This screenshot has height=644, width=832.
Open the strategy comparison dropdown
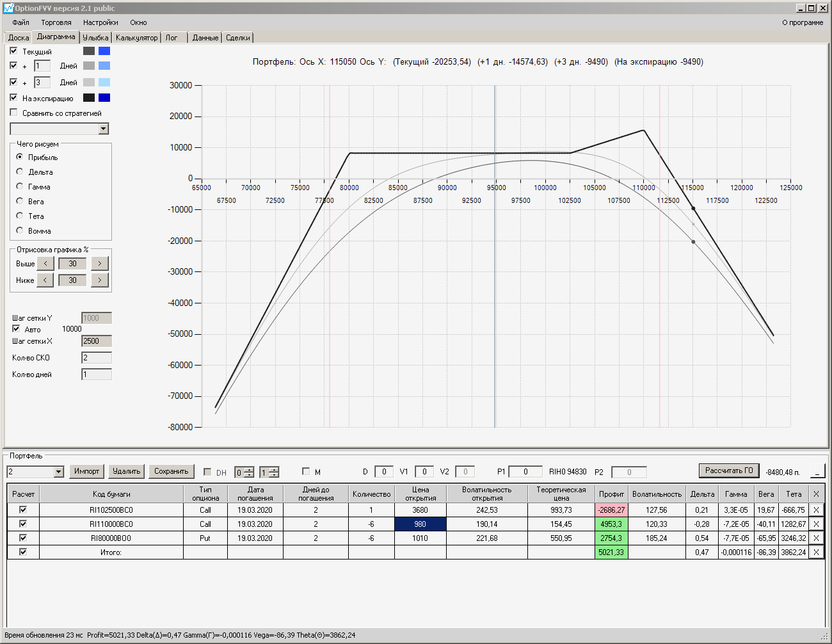(104, 129)
